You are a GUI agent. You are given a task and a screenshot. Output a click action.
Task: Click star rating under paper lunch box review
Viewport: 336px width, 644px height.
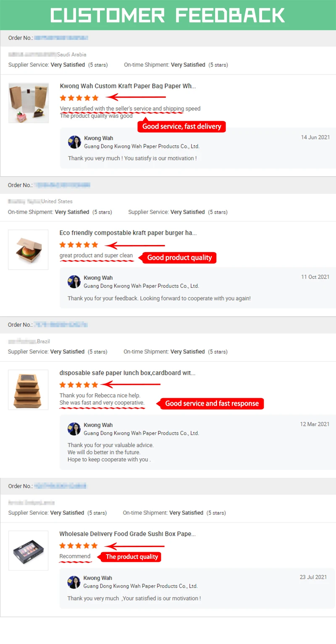tap(79, 385)
